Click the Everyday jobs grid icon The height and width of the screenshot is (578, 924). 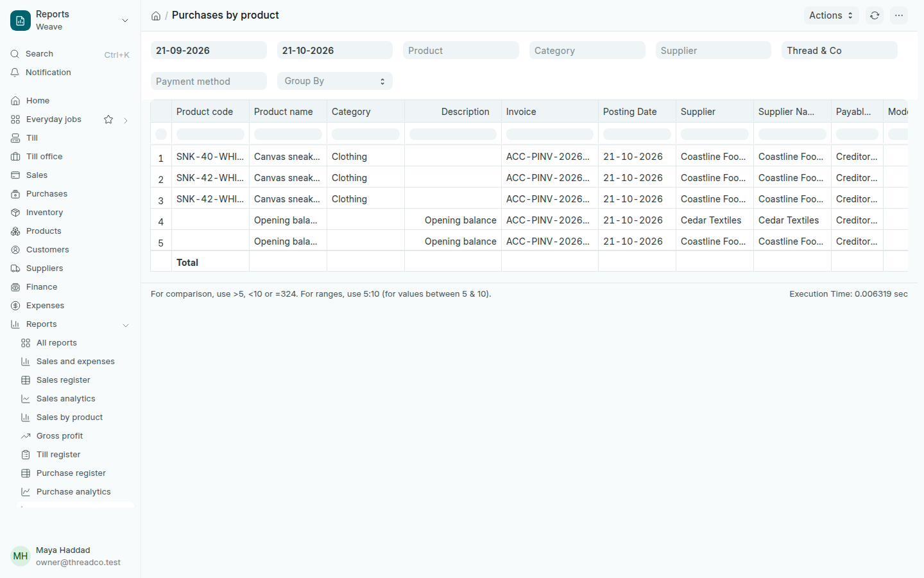[x=15, y=119]
